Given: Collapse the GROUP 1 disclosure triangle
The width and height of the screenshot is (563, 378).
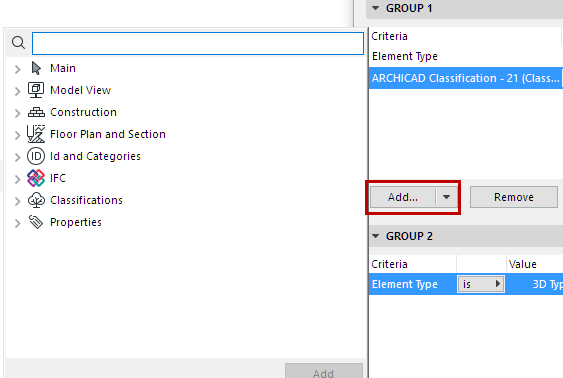Looking at the screenshot, I should pyautogui.click(x=376, y=8).
